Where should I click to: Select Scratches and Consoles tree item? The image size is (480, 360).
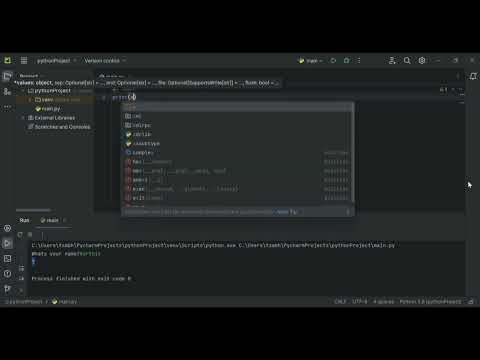[x=59, y=127]
